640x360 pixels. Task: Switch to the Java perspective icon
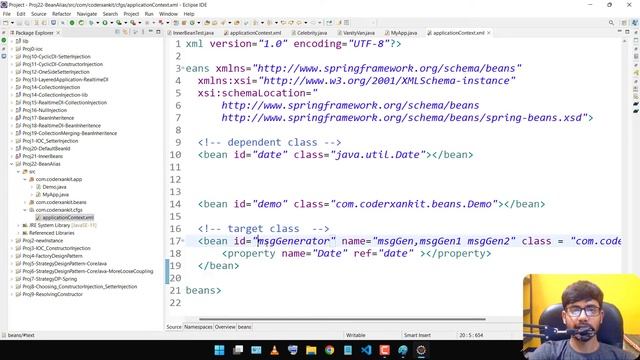coord(635,23)
